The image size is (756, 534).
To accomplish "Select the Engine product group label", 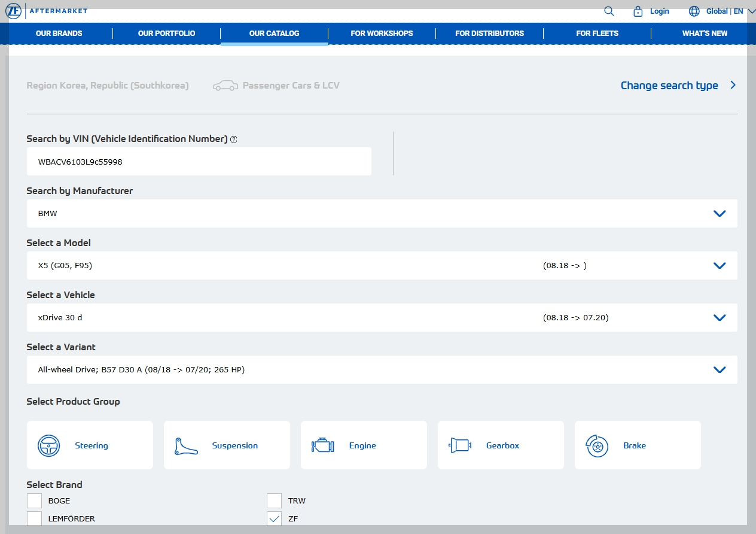I will (362, 445).
